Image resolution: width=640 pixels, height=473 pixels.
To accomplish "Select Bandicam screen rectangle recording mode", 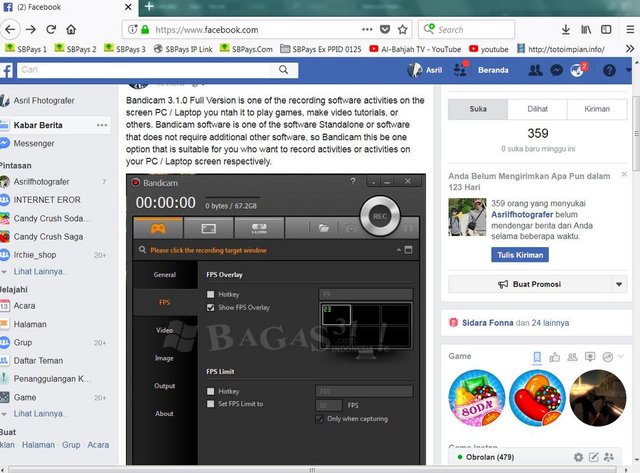I will (x=209, y=228).
